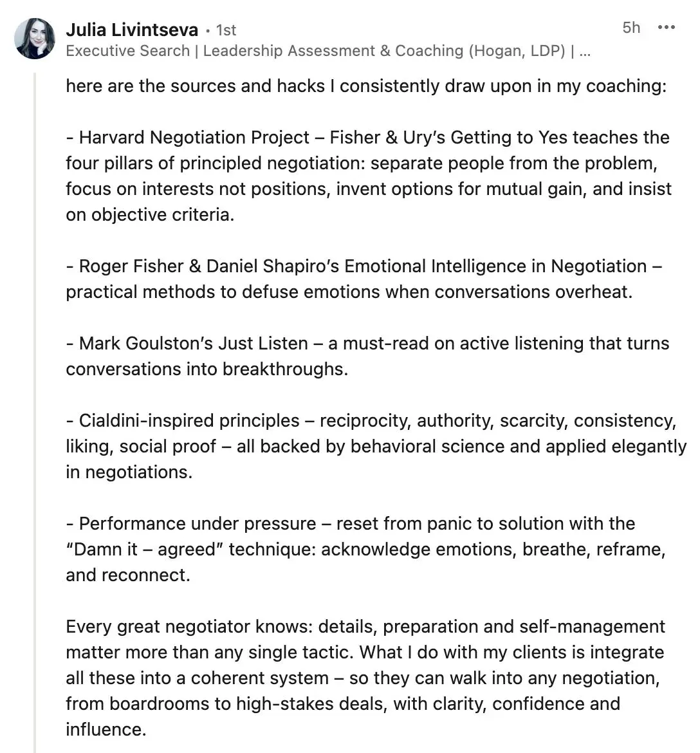Click the 'Emotional Intelligence in Negotiation' title text
The image size is (700, 753).
495,266
